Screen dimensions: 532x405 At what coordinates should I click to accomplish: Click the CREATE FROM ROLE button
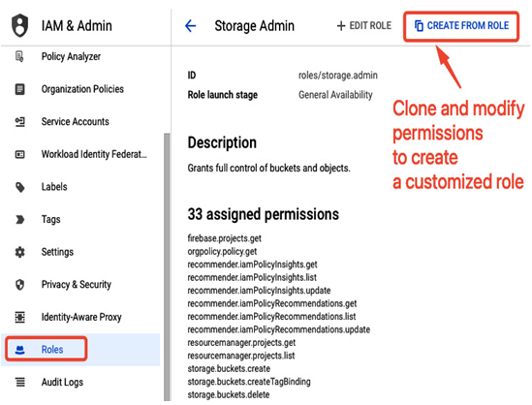pyautogui.click(x=461, y=26)
